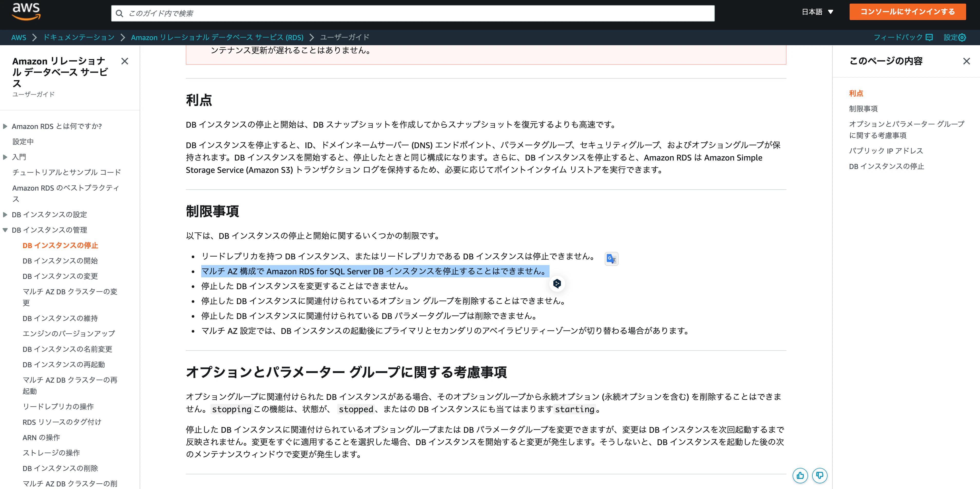Open DB インスタンスの開始 page
The height and width of the screenshot is (489, 980).
click(x=60, y=261)
